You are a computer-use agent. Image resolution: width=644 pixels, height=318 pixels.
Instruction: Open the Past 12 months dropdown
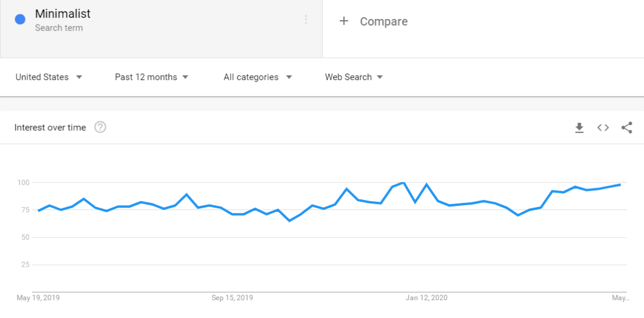(x=151, y=77)
